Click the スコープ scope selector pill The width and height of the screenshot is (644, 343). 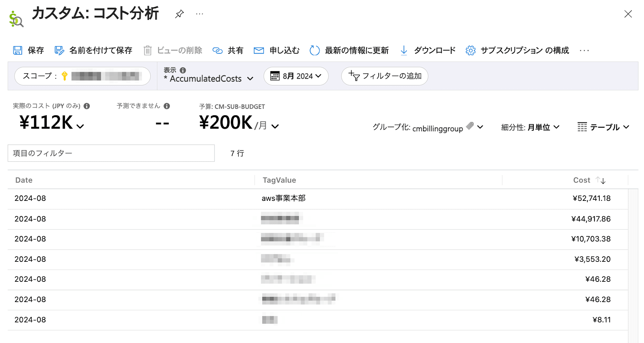coord(82,76)
